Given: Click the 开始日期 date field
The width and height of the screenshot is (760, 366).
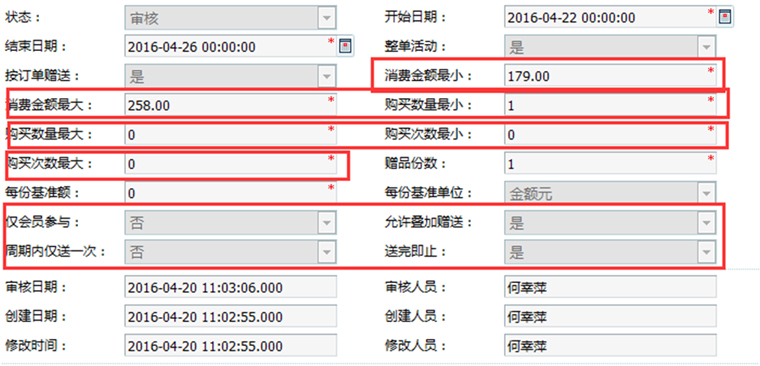Looking at the screenshot, I should click(x=610, y=17).
